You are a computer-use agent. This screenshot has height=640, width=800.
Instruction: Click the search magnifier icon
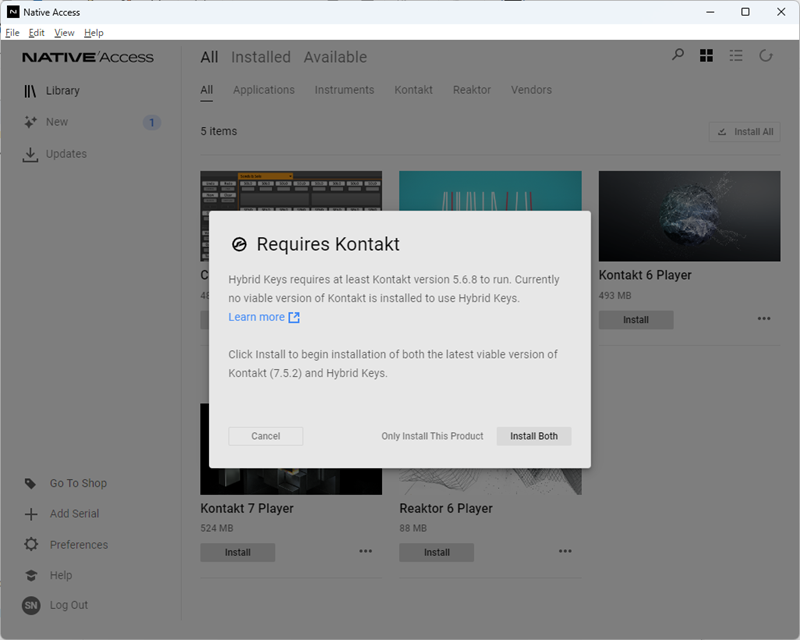click(x=678, y=55)
